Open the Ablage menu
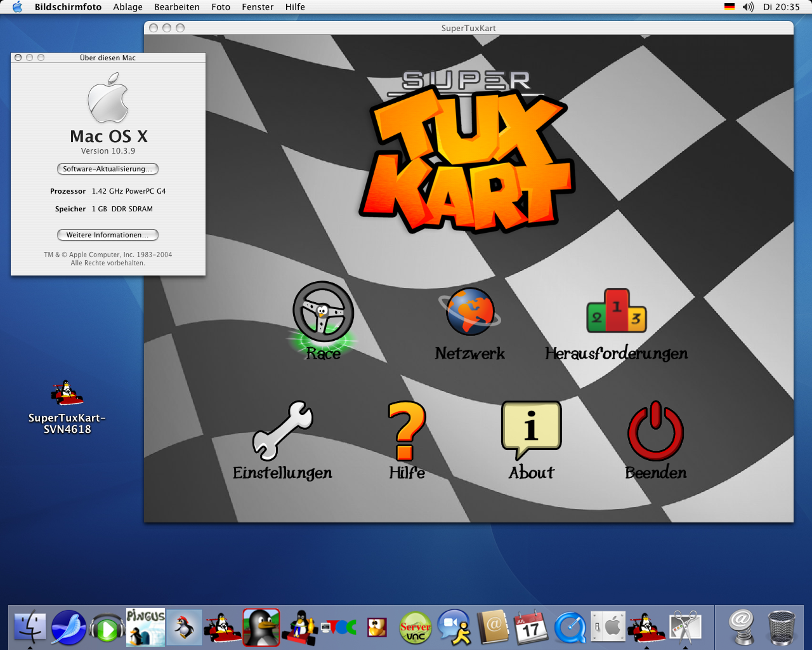 click(x=128, y=7)
